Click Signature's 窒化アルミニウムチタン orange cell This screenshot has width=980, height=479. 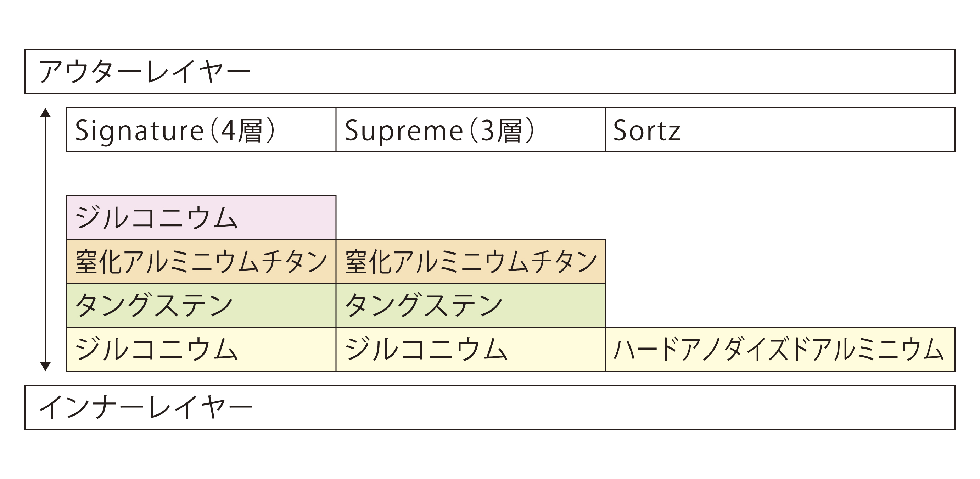tap(201, 261)
